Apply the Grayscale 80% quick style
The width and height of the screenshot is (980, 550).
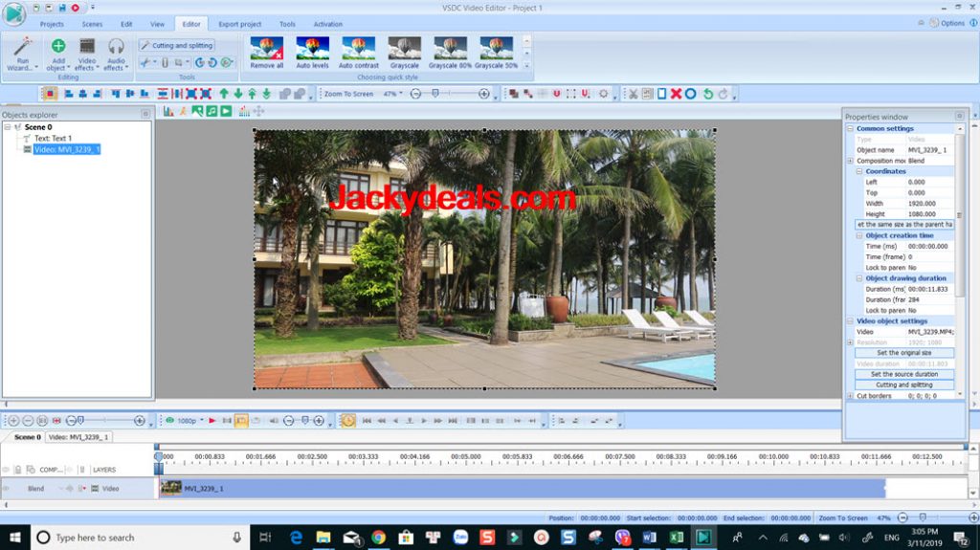(450, 53)
